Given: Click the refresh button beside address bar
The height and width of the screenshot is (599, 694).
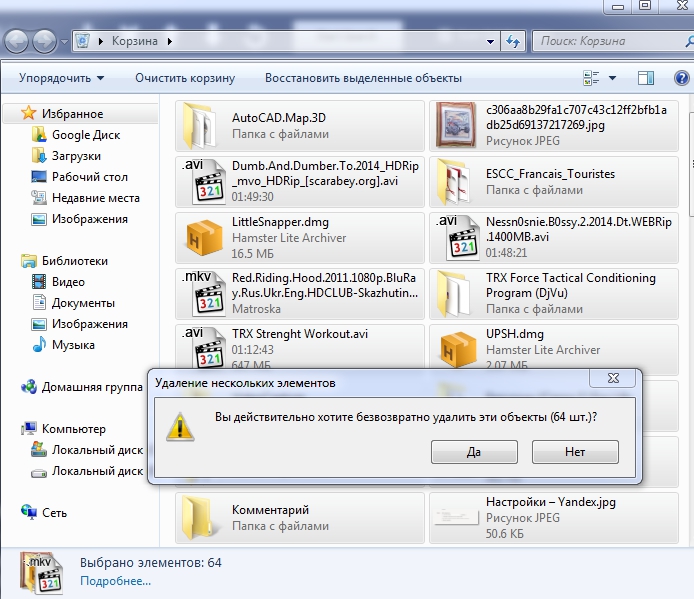Looking at the screenshot, I should pyautogui.click(x=513, y=41).
